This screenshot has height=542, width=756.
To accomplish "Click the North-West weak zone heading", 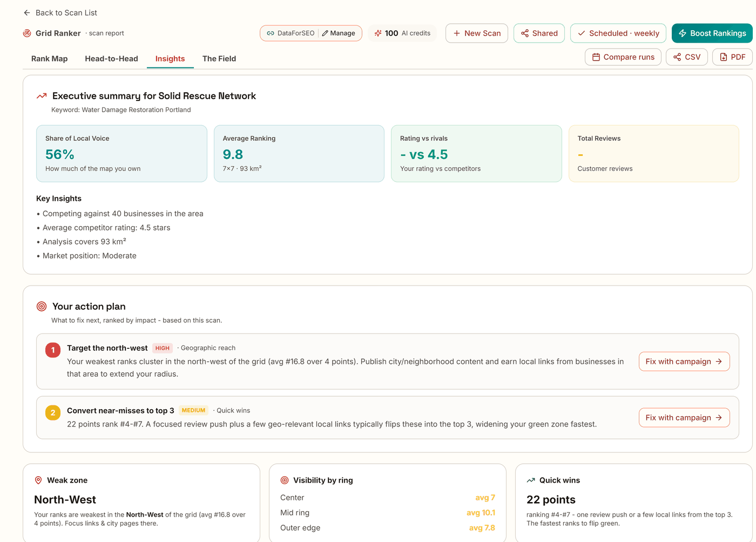I will pos(65,499).
